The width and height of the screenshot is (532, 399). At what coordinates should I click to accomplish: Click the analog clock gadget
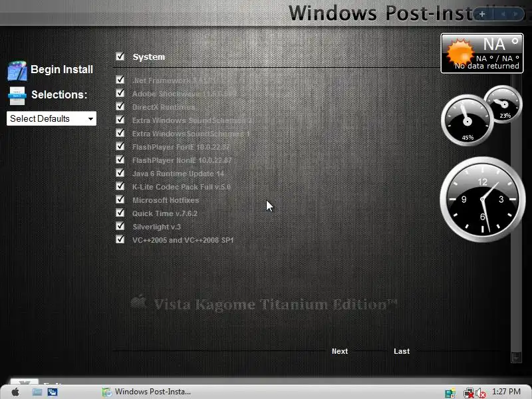[482, 199]
